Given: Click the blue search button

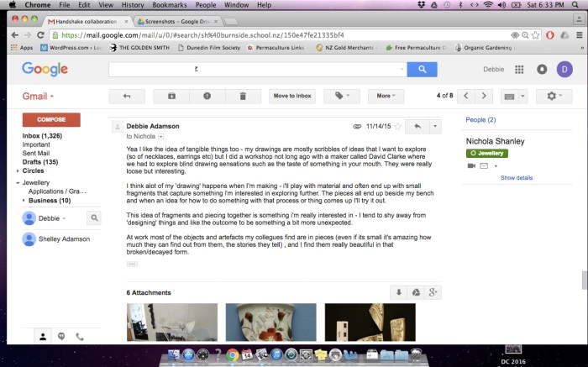Looking at the screenshot, I should tap(422, 70).
